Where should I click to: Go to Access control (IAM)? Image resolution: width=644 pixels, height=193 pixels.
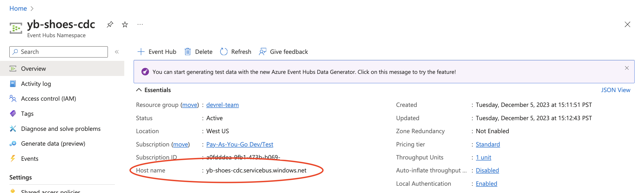(x=48, y=99)
